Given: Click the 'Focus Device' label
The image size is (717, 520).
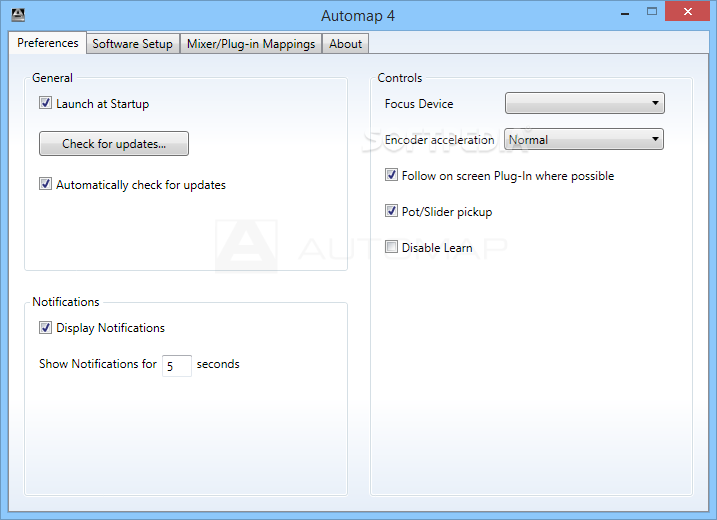Looking at the screenshot, I should pos(419,104).
